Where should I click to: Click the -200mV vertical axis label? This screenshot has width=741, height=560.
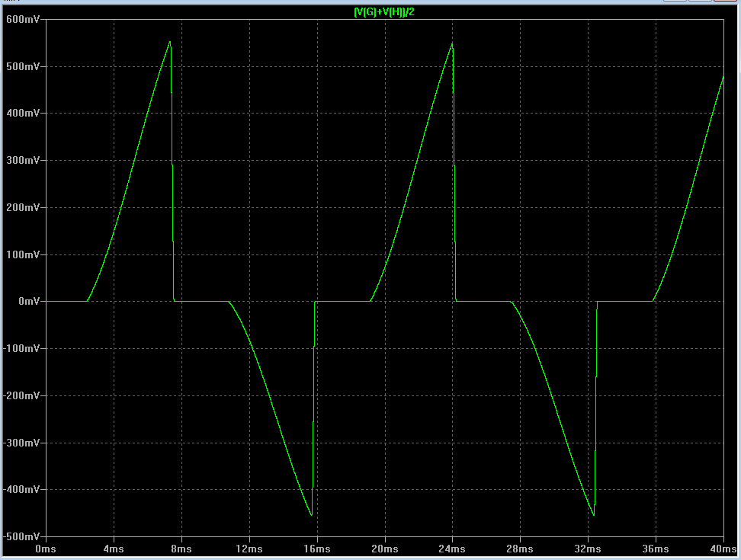21,396
